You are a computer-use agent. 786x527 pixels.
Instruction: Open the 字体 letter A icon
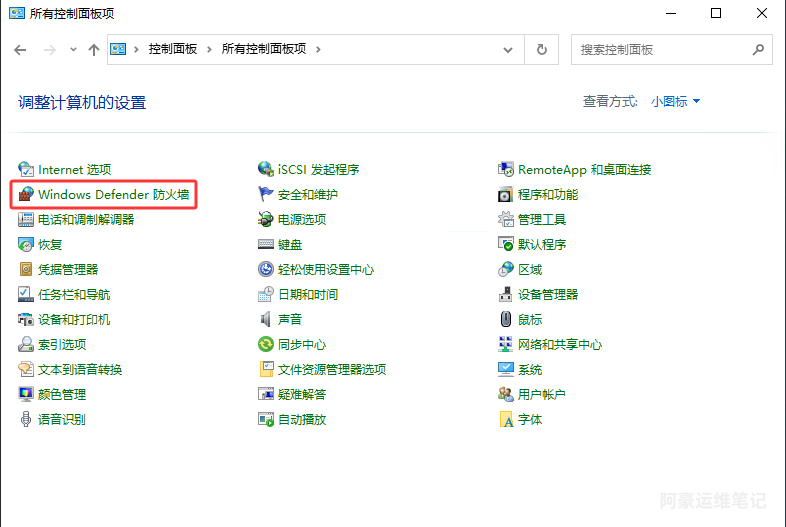point(506,419)
